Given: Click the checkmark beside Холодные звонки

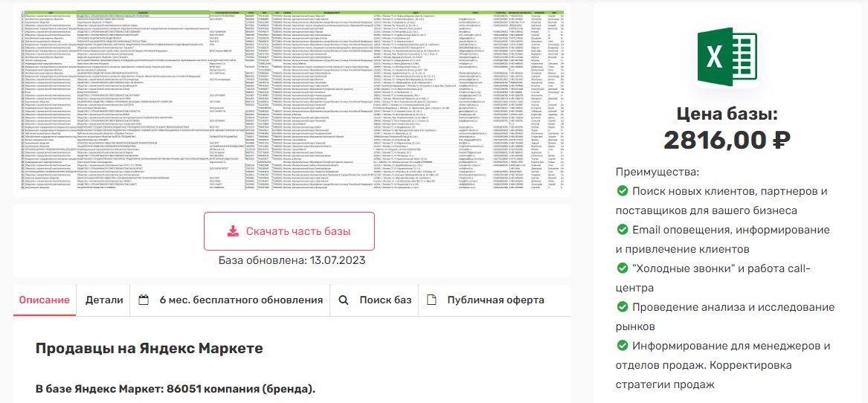Looking at the screenshot, I should (x=623, y=268).
